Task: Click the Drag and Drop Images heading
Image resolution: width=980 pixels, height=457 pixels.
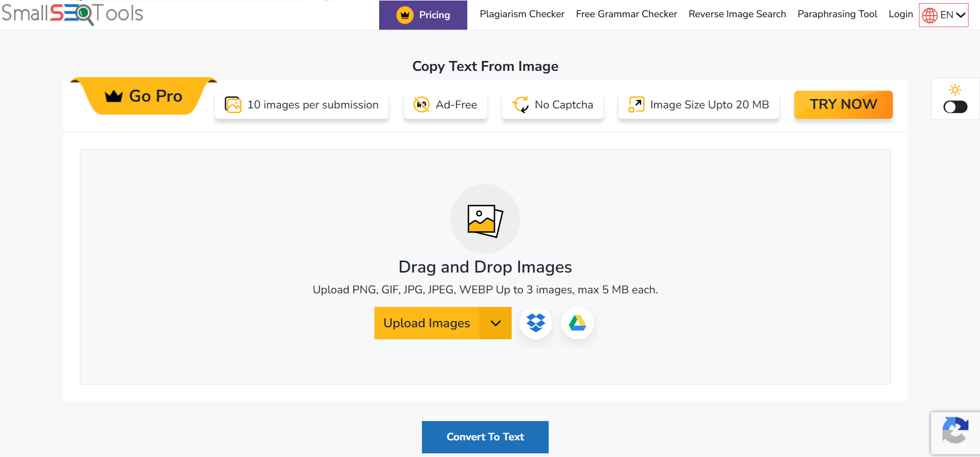Action: [485, 267]
